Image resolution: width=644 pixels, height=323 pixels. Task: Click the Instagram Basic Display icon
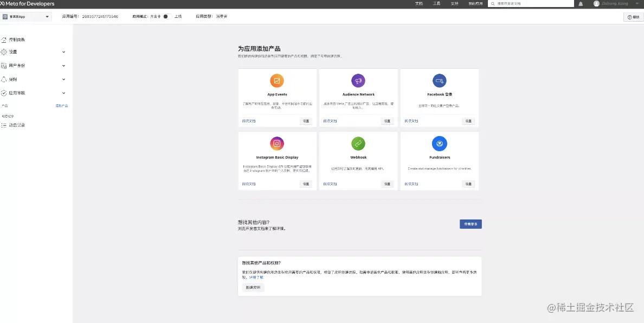pyautogui.click(x=277, y=144)
